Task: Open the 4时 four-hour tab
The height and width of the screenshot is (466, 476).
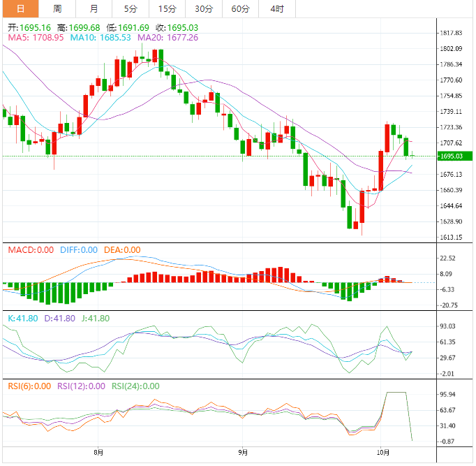Action: [276, 8]
